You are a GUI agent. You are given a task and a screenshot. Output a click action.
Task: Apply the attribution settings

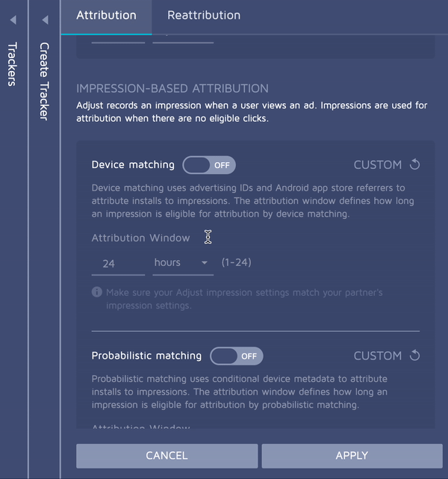coord(352,455)
